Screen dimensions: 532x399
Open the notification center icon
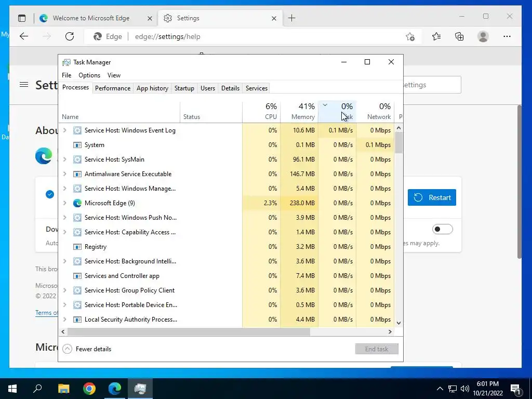pyautogui.click(x=515, y=389)
